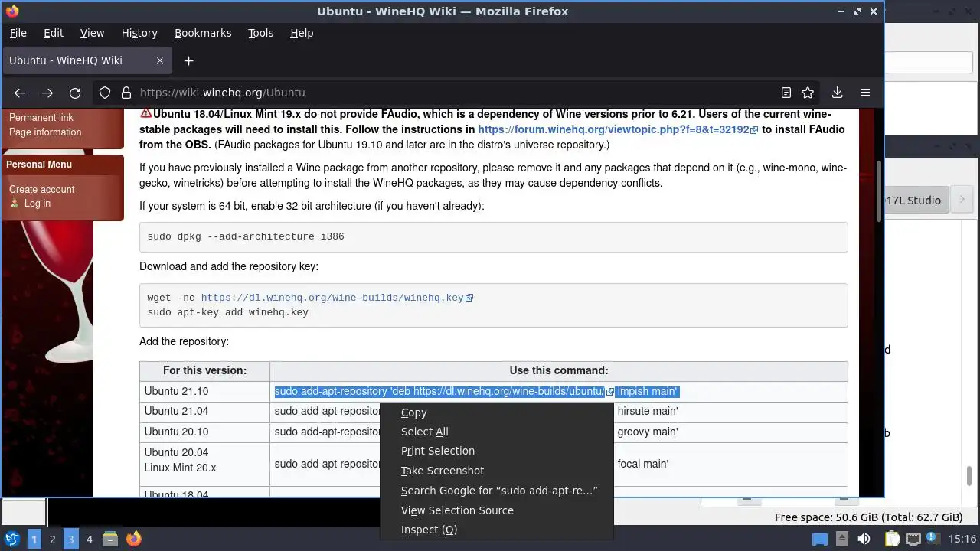Open the Edit menu

[x=54, y=33]
